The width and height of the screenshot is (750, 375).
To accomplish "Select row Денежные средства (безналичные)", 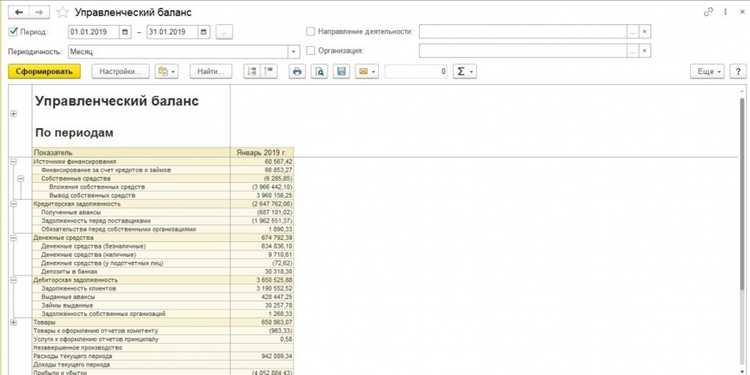I will (163, 246).
